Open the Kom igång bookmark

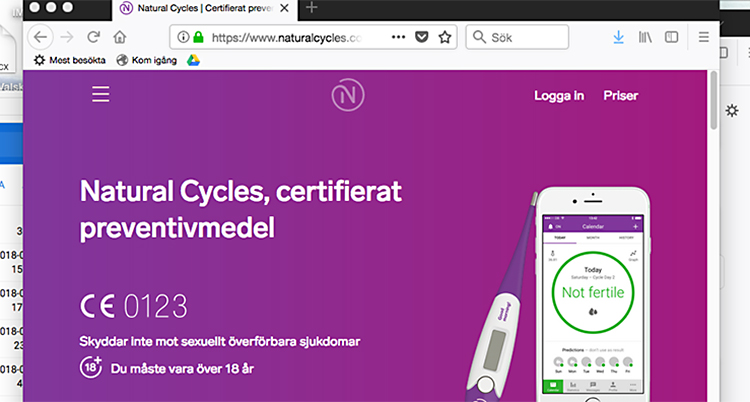[x=147, y=60]
